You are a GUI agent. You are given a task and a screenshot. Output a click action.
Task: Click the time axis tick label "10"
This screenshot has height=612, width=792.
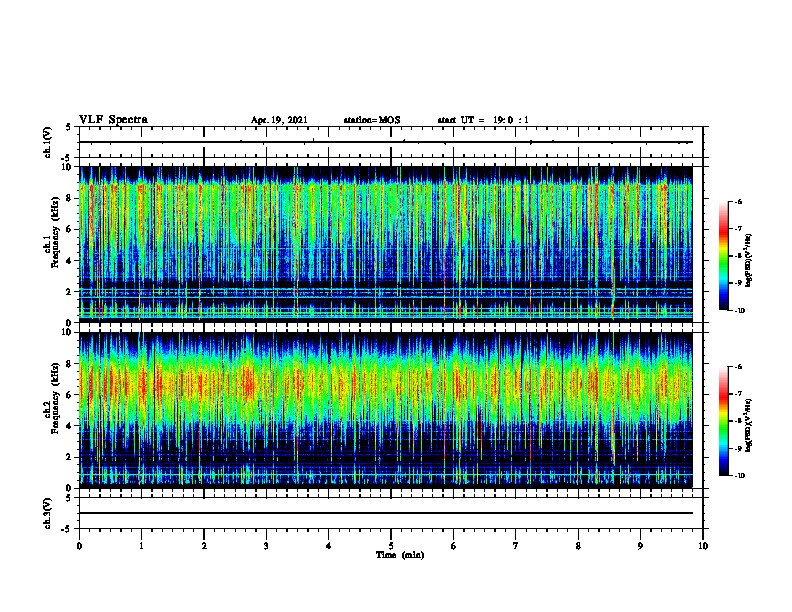pyautogui.click(x=703, y=546)
